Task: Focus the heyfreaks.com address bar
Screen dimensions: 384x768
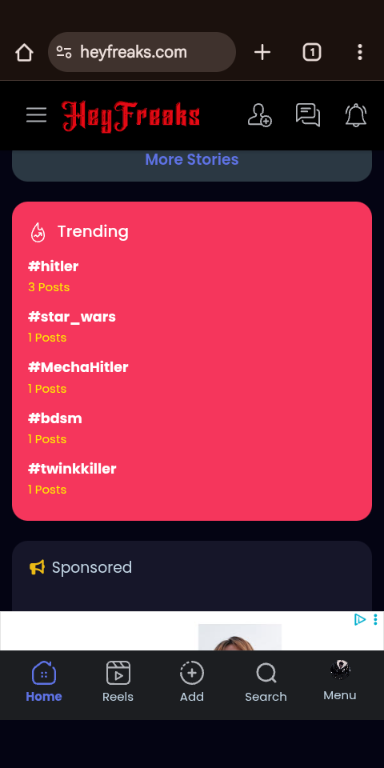Action: (x=142, y=52)
